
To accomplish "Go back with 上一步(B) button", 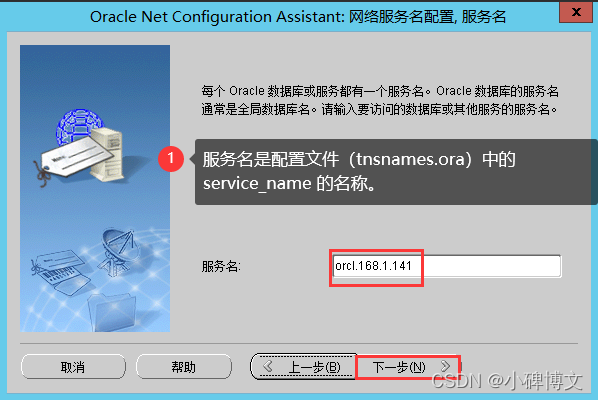I will pos(304,367).
